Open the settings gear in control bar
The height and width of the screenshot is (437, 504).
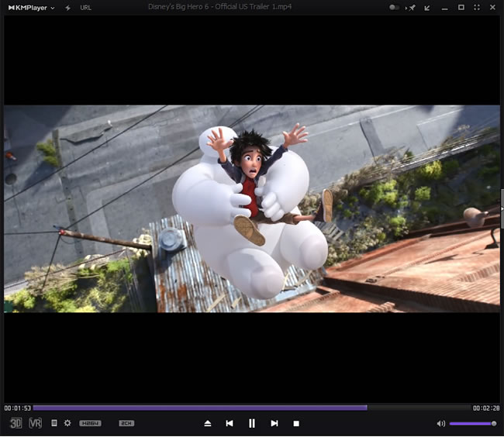[x=67, y=423]
